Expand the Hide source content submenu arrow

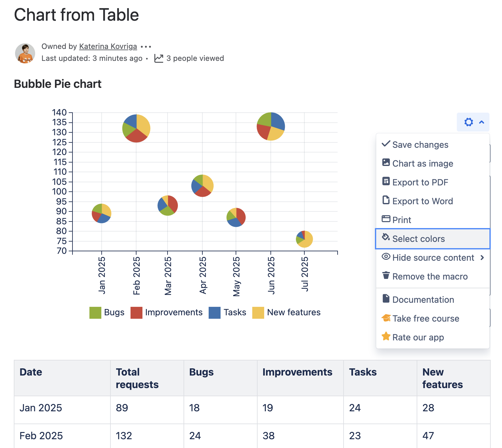pos(482,258)
